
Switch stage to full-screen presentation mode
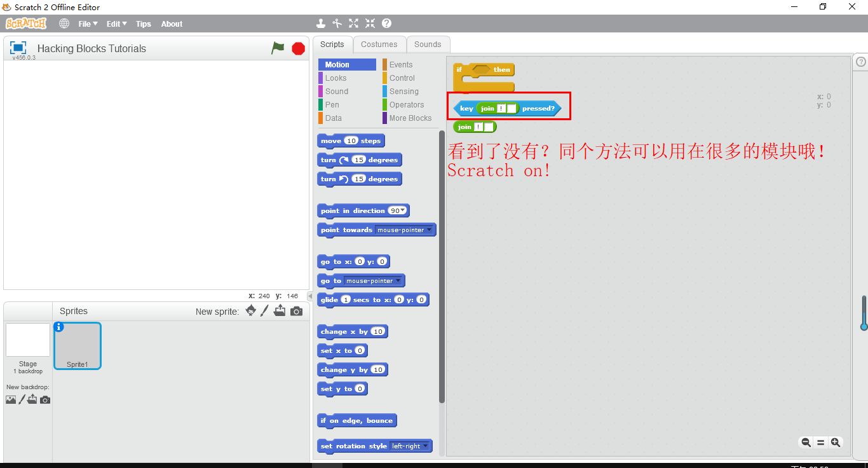tap(18, 48)
